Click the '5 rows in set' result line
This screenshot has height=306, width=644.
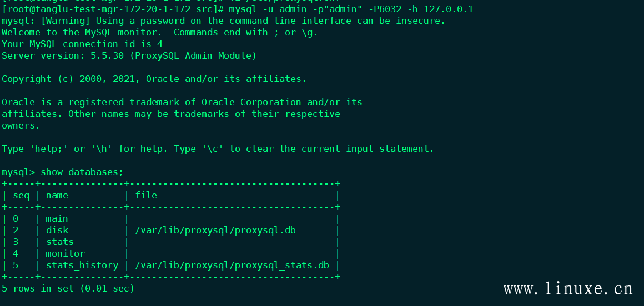point(68,288)
